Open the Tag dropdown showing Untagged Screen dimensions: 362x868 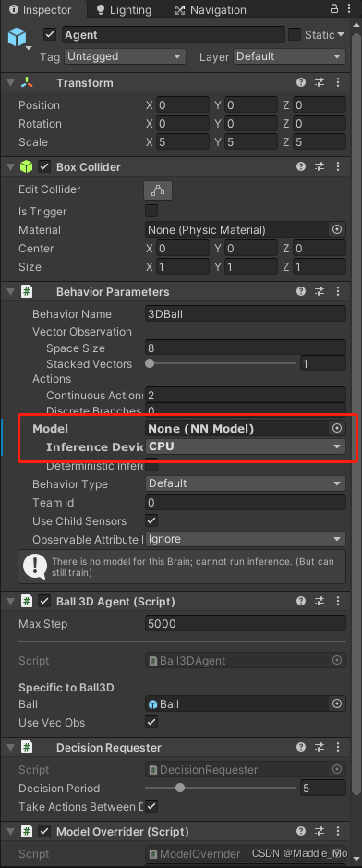click(125, 56)
